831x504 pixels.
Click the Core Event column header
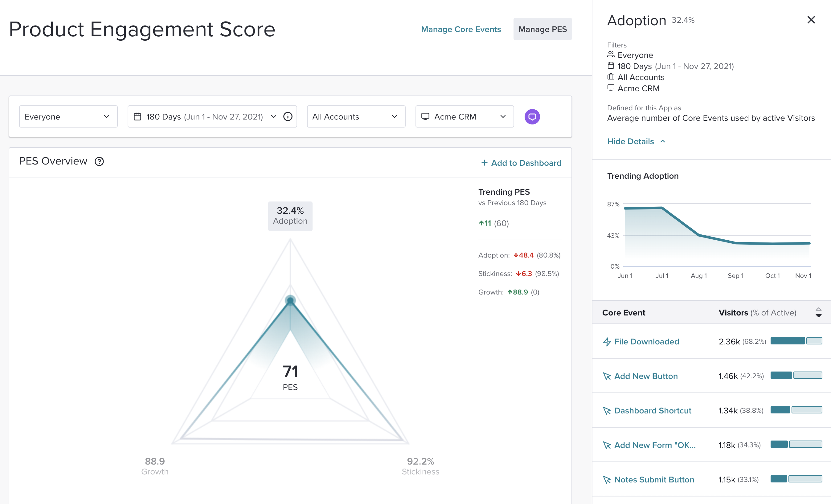pyautogui.click(x=624, y=312)
